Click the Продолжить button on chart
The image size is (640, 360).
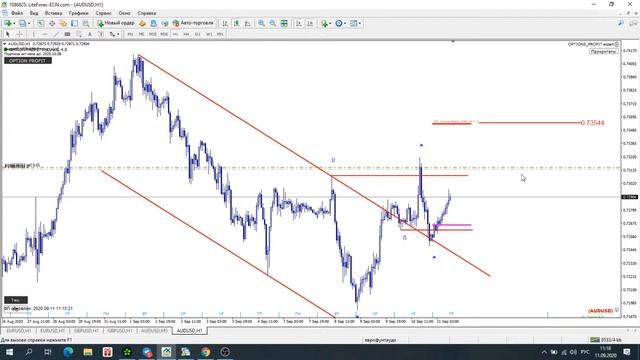coord(603,51)
